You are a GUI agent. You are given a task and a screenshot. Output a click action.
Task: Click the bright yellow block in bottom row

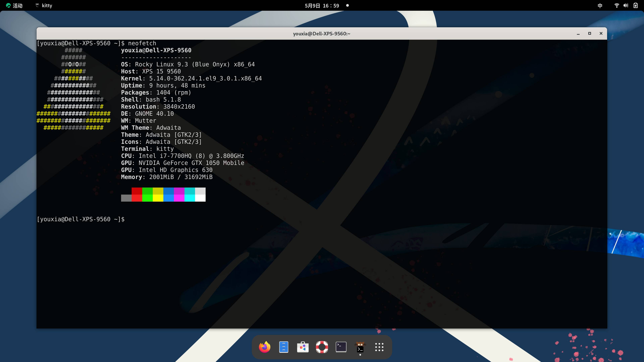click(158, 198)
